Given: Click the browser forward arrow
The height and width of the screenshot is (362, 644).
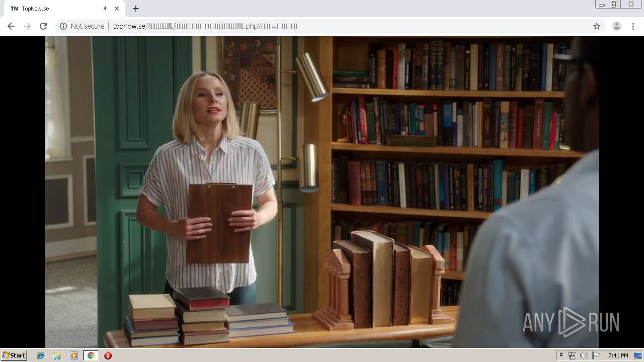Looking at the screenshot, I should coord(27,26).
